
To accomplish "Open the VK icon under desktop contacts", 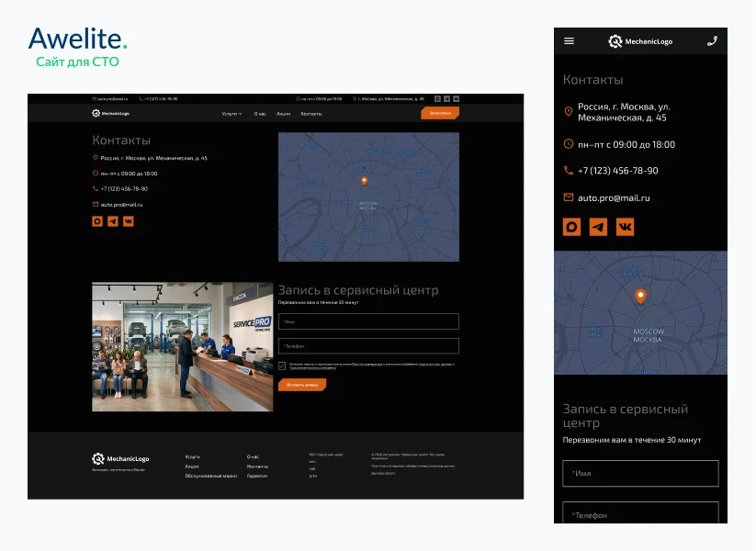I will 129,221.
